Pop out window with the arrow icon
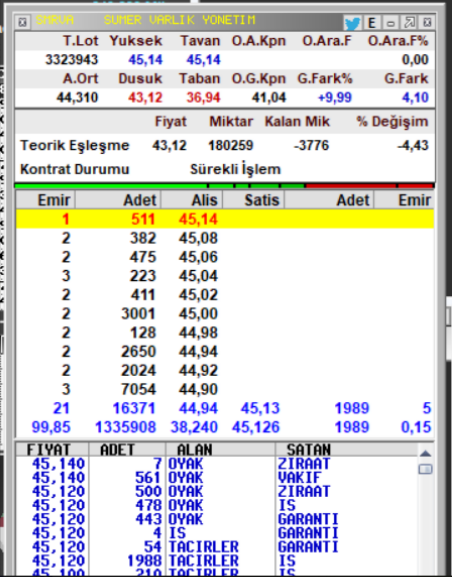 [x=409, y=23]
